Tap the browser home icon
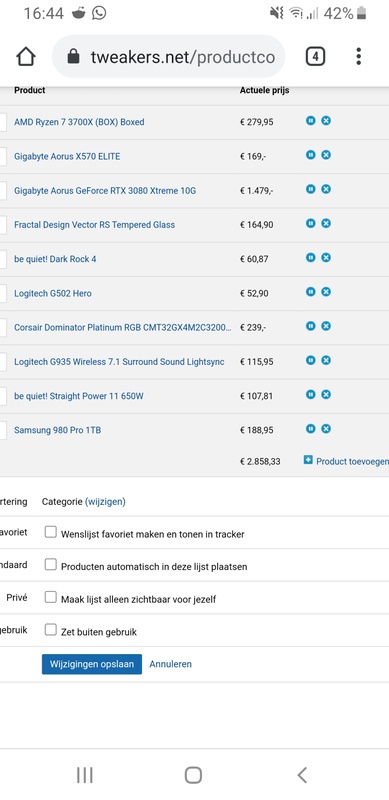 pyautogui.click(x=26, y=57)
